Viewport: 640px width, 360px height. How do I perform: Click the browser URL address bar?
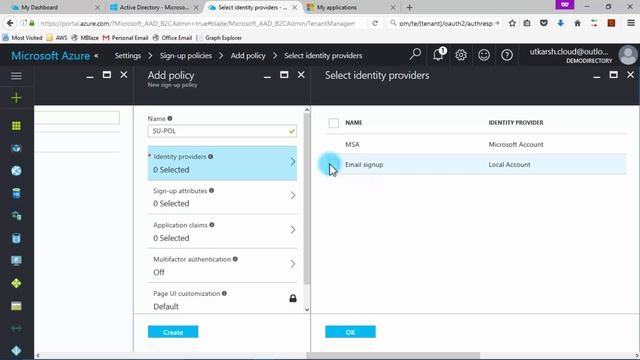(x=197, y=23)
